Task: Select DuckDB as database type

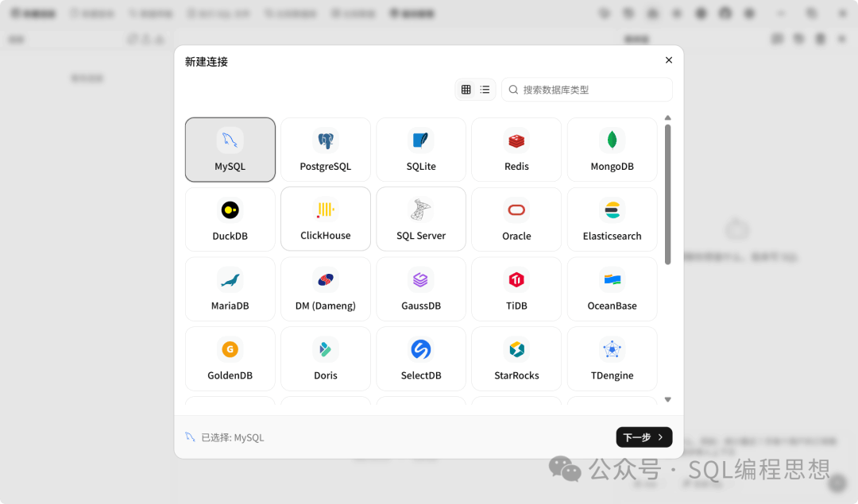Action: coord(230,219)
